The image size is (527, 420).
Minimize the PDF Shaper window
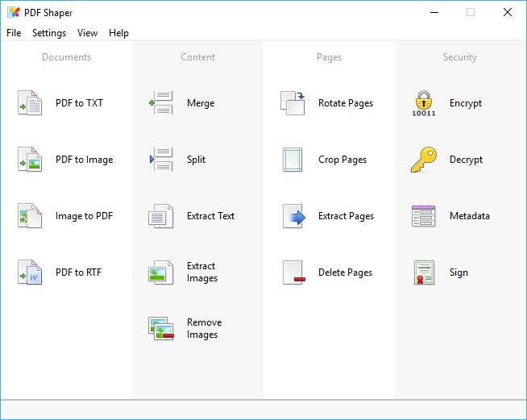[x=434, y=12]
